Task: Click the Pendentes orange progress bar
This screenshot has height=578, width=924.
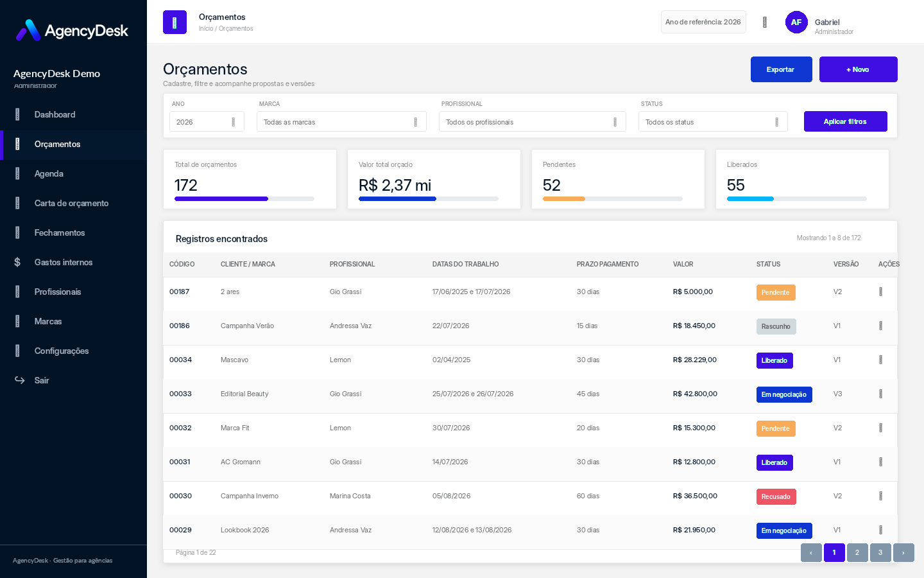Action: 613,199
